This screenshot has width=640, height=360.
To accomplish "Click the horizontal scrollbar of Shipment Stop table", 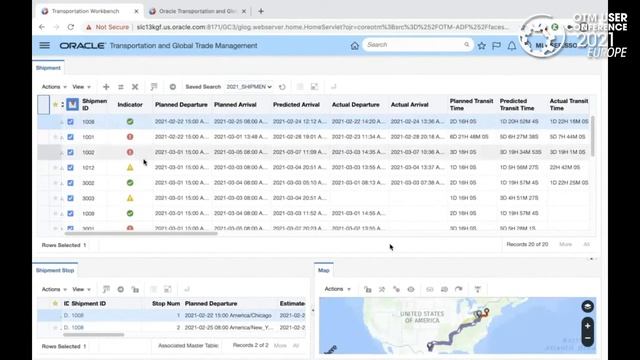I will click(x=93, y=335).
